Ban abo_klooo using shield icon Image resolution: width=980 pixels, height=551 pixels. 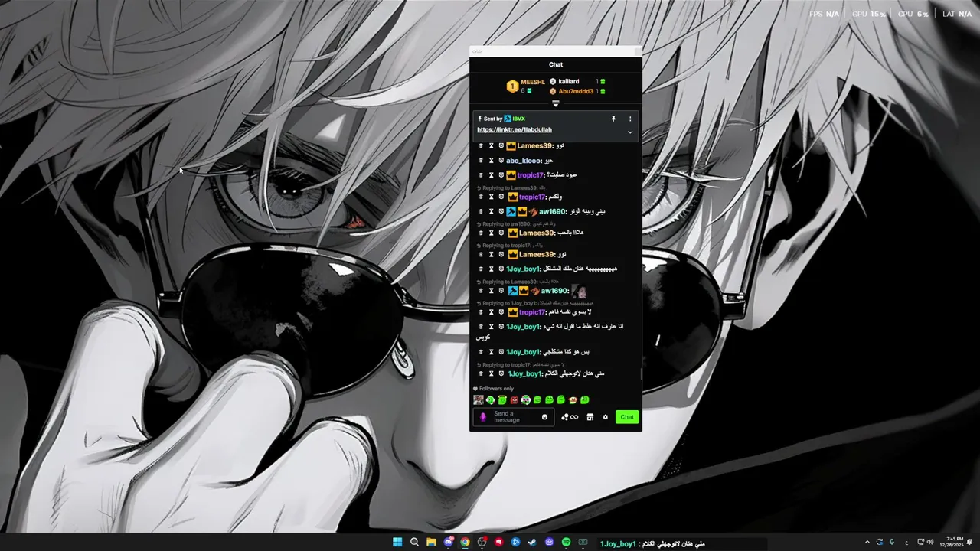[501, 161]
